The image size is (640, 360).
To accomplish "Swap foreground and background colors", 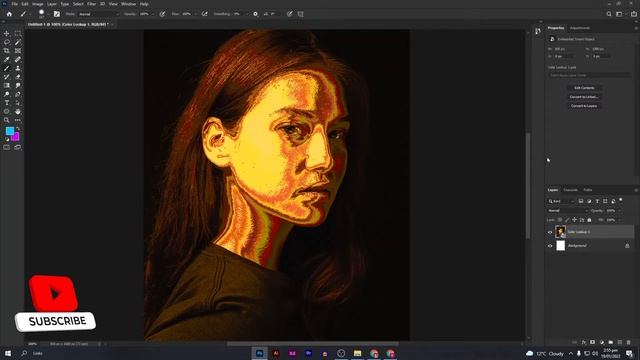I will point(18,129).
